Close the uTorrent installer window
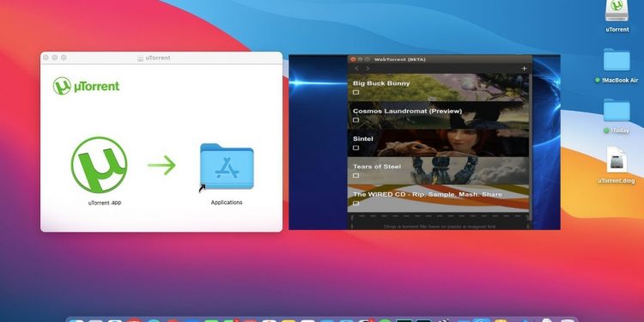 [x=46, y=58]
